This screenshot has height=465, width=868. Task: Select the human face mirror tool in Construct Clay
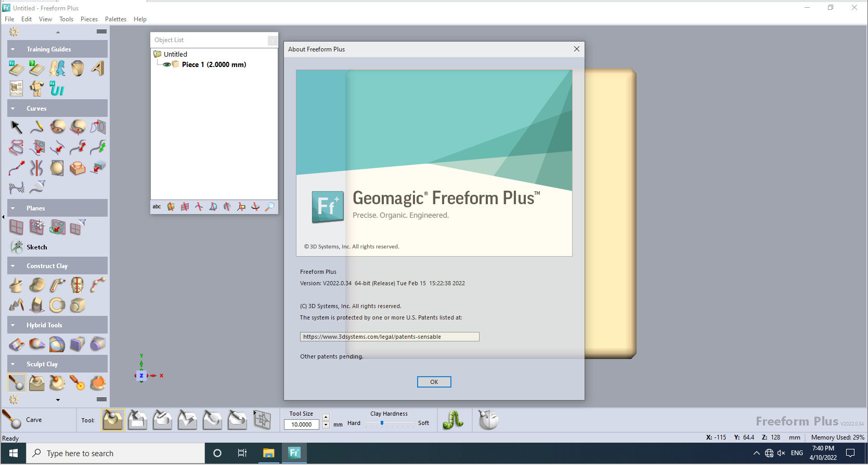(77, 285)
